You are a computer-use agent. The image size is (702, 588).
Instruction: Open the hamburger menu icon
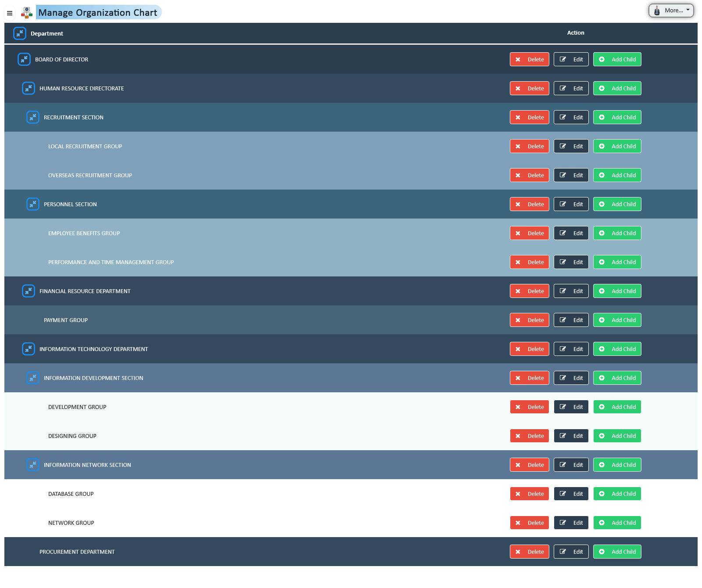10,13
